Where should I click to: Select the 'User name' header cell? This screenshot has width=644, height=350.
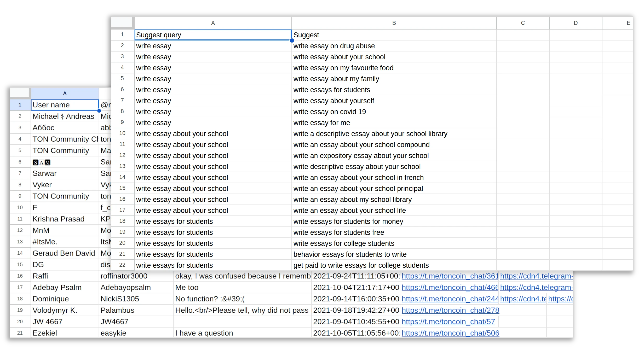pyautogui.click(x=65, y=105)
